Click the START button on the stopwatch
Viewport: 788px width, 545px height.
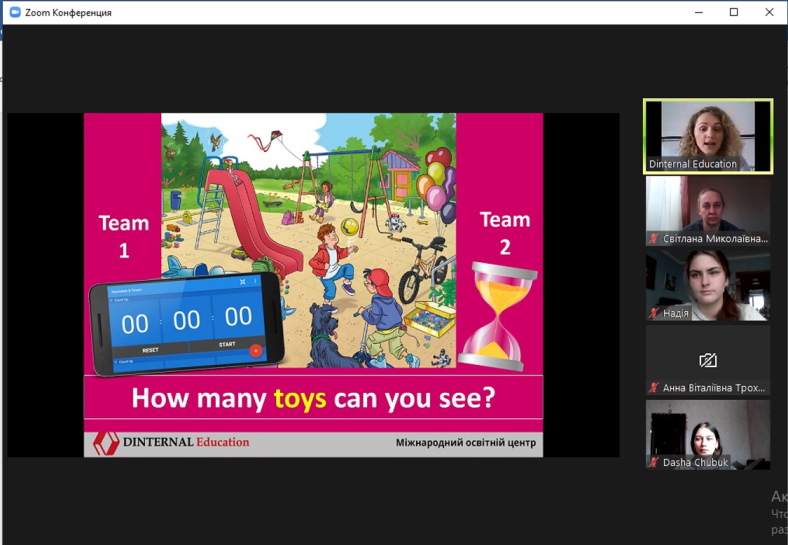[227, 344]
